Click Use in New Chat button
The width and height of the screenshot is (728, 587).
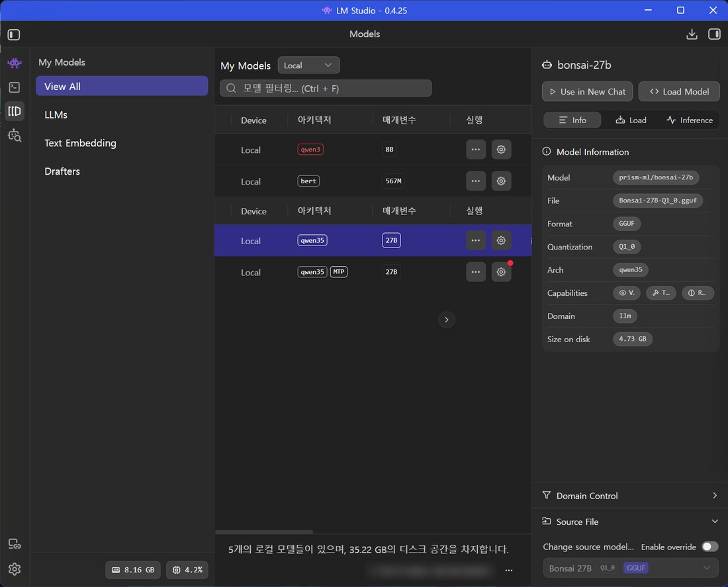click(x=587, y=91)
